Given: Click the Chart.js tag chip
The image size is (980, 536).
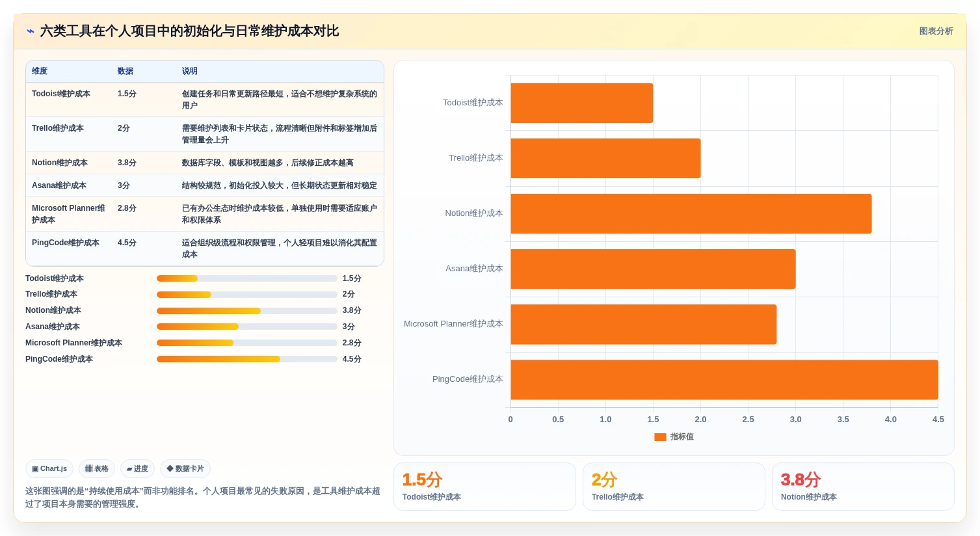Looking at the screenshot, I should tap(49, 468).
